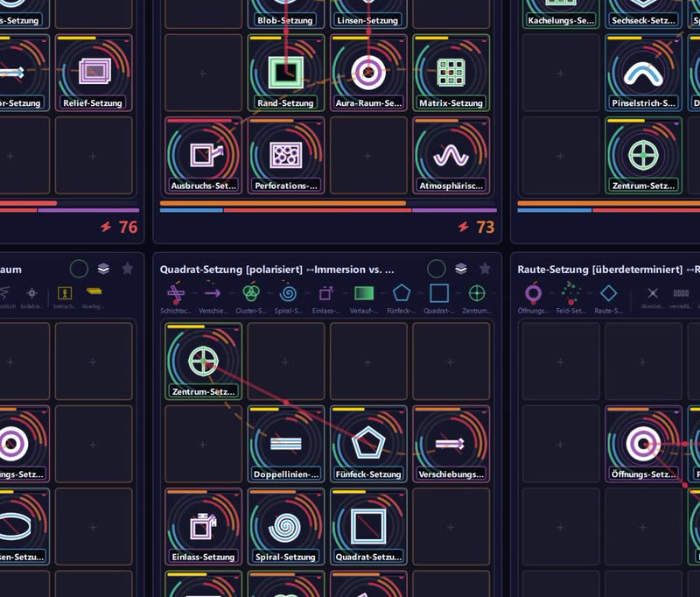Open the Pinselstrich-S... card
The height and width of the screenshot is (597, 700).
643,73
